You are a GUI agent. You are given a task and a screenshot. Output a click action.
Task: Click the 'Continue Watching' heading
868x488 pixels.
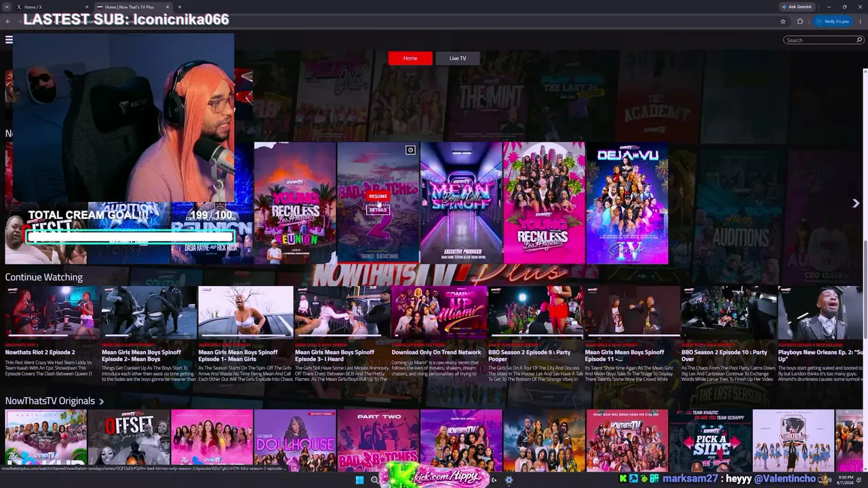(44, 277)
